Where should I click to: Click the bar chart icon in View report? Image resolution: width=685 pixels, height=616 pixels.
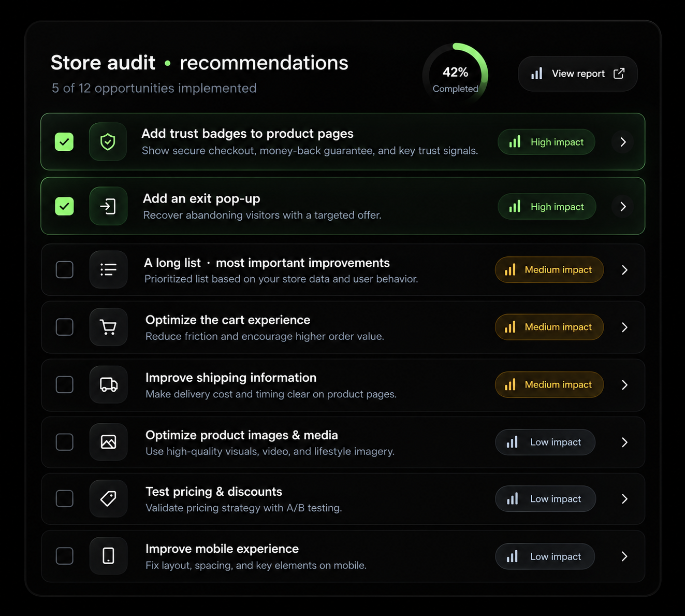[x=537, y=74]
